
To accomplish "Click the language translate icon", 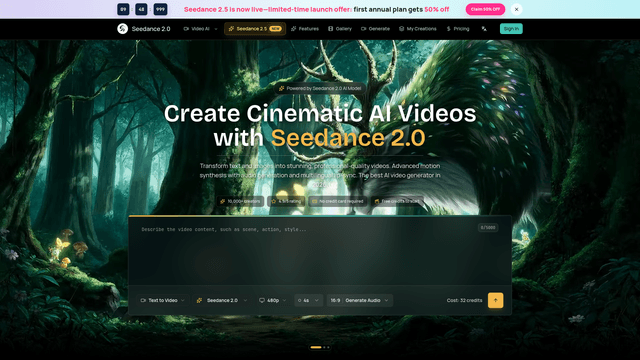I will pos(484,29).
